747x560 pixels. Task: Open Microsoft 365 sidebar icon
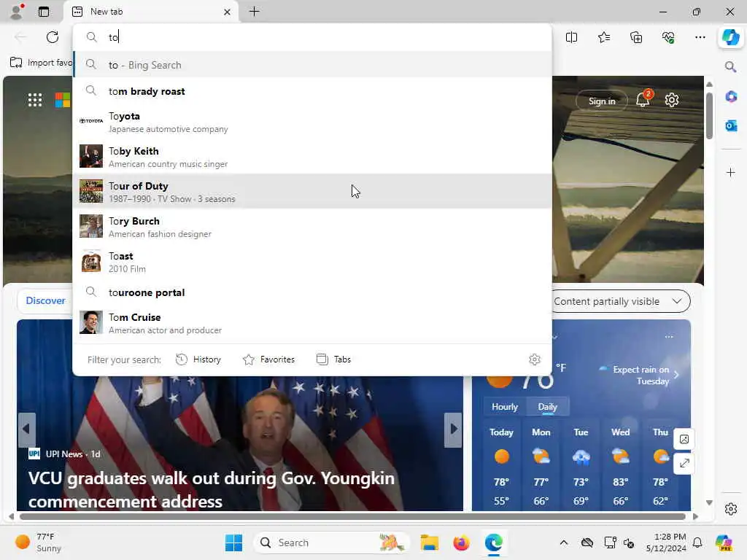point(731,97)
